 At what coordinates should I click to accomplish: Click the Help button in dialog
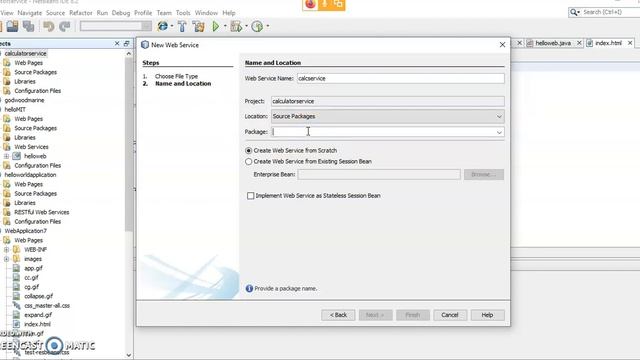click(487, 315)
